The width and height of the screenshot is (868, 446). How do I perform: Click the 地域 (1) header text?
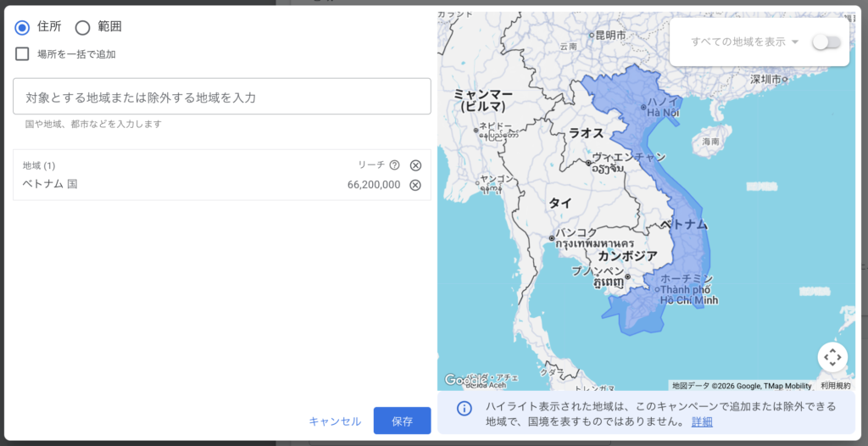[39, 165]
